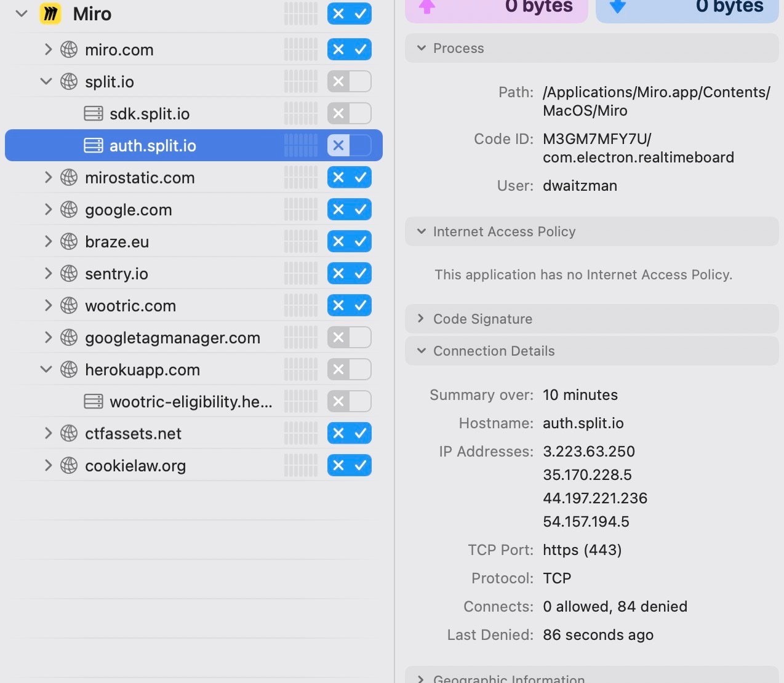Viewport: 784px width, 683px height.
Task: Click globe icon next to mirostatic.com
Action: tap(69, 177)
